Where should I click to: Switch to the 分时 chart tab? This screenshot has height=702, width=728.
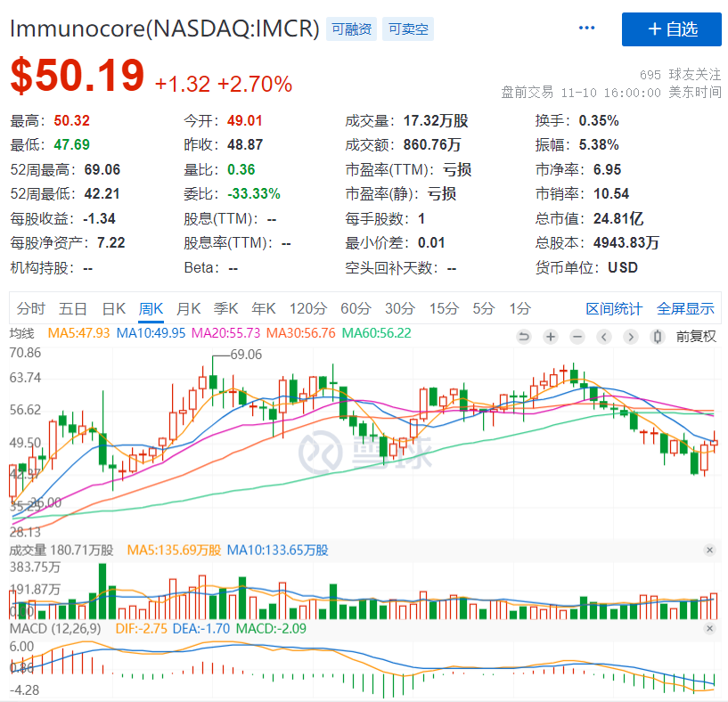click(30, 308)
